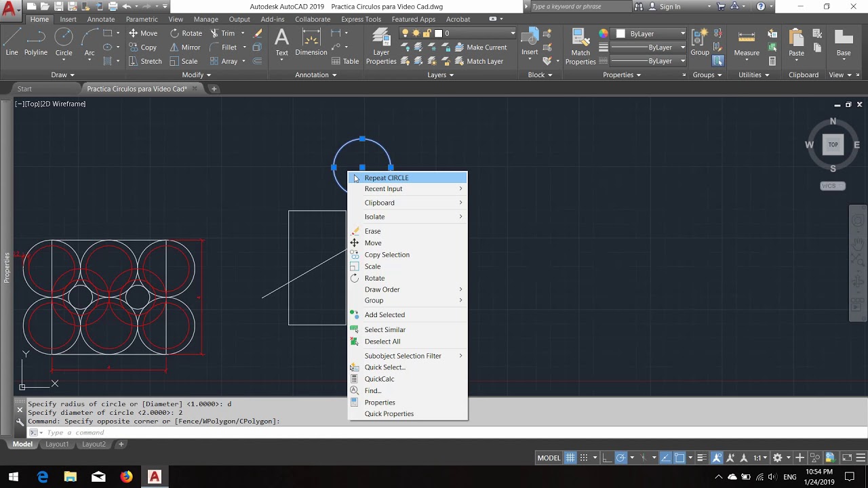Click Quick Properties in context menu
This screenshot has height=488, width=868.
pos(408,413)
